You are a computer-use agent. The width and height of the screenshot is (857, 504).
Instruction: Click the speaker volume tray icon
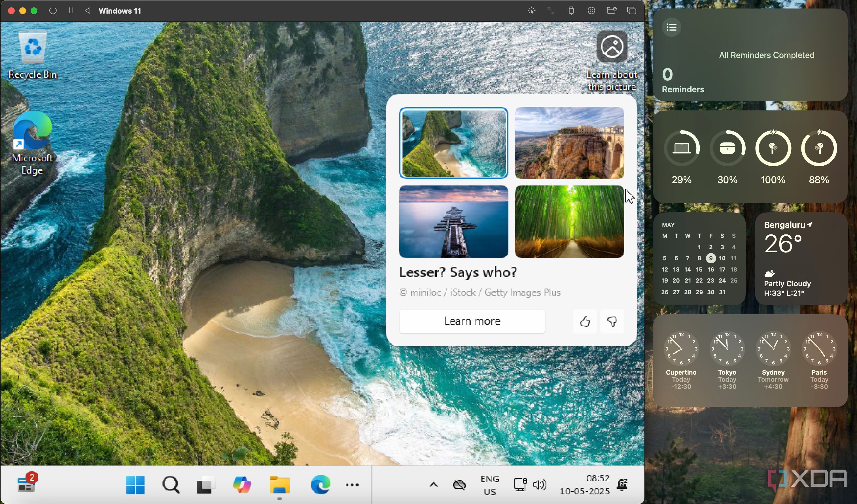click(x=540, y=485)
